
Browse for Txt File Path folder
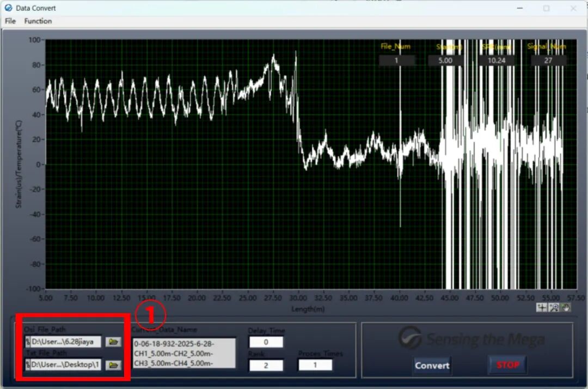point(113,364)
